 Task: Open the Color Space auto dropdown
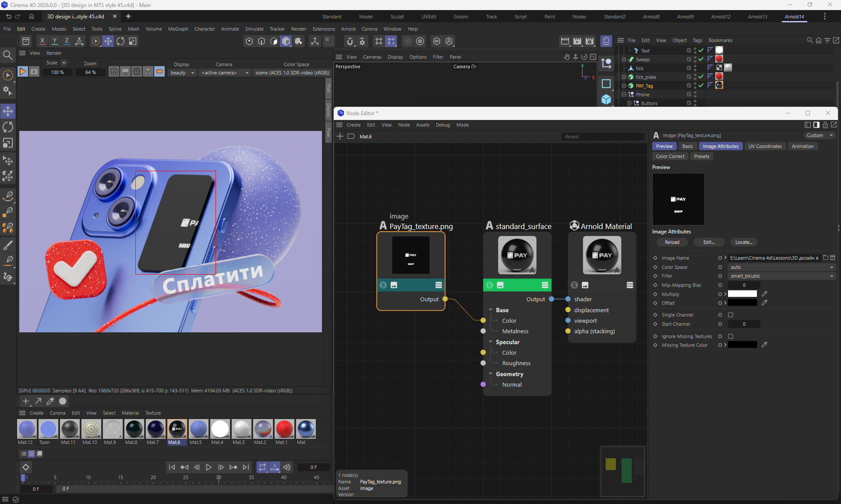pos(781,267)
